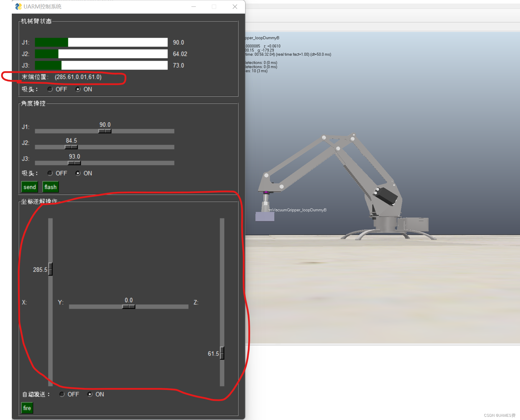Click the Z coordinate vertical slider handle
This screenshot has width=520, height=420.
coord(222,353)
